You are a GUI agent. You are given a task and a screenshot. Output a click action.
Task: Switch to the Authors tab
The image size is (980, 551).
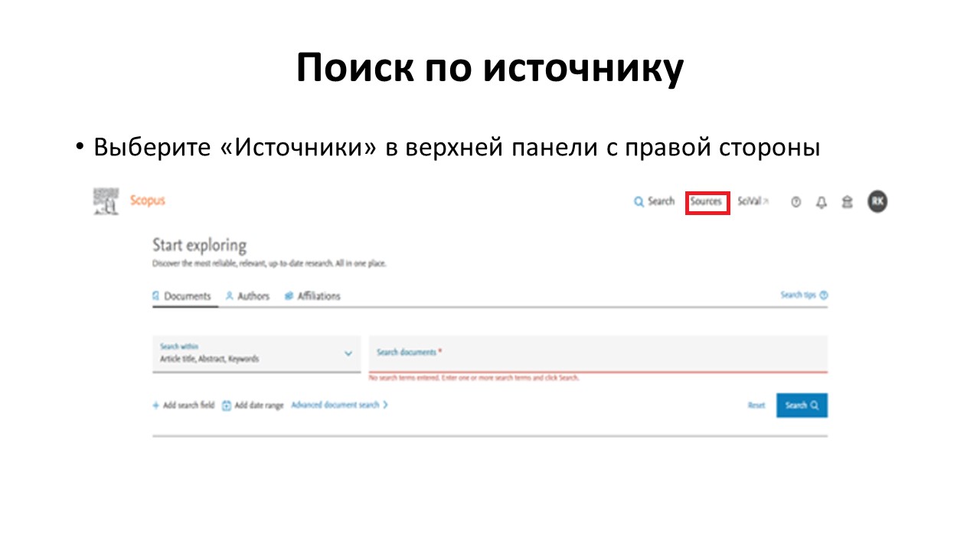point(247,296)
